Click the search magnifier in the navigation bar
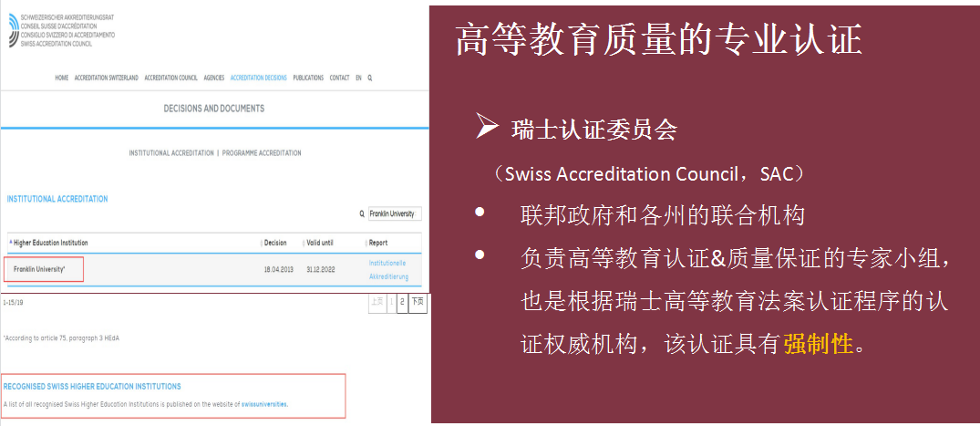Viewport: 980px width, 426px height. click(370, 78)
